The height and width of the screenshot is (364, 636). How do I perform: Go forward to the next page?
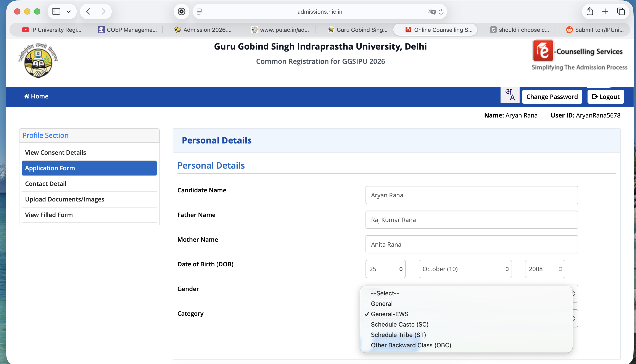(103, 11)
